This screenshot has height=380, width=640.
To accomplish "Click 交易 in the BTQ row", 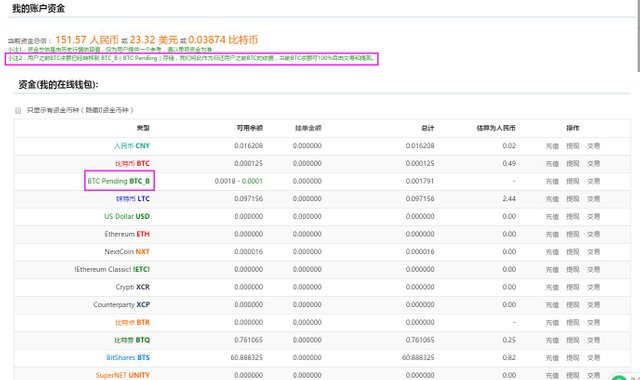I will (593, 340).
